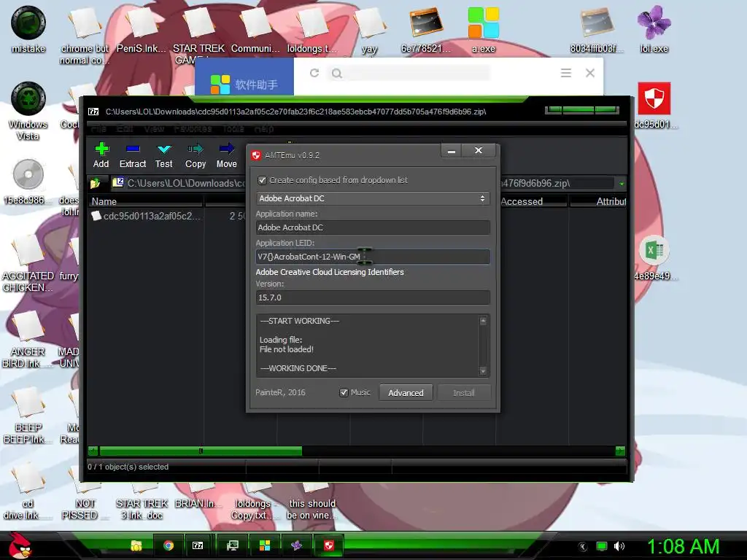This screenshot has height=560, width=747.
Task: Click the log scrollbar up arrow
Action: coord(483,321)
